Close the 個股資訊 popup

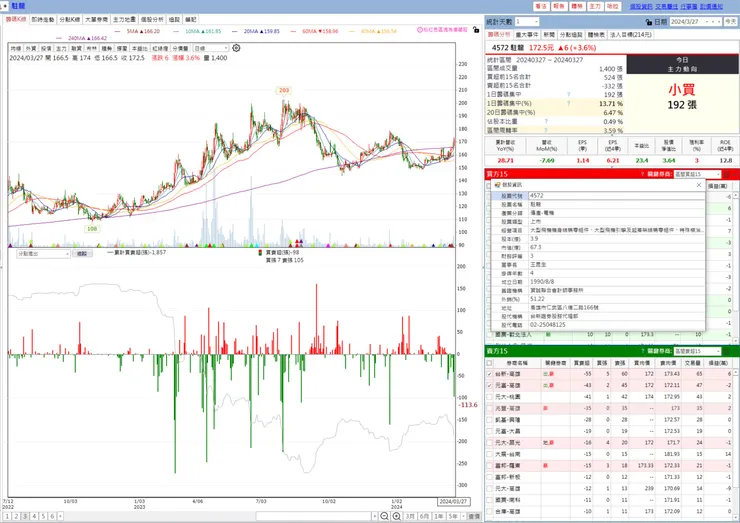pos(699,185)
